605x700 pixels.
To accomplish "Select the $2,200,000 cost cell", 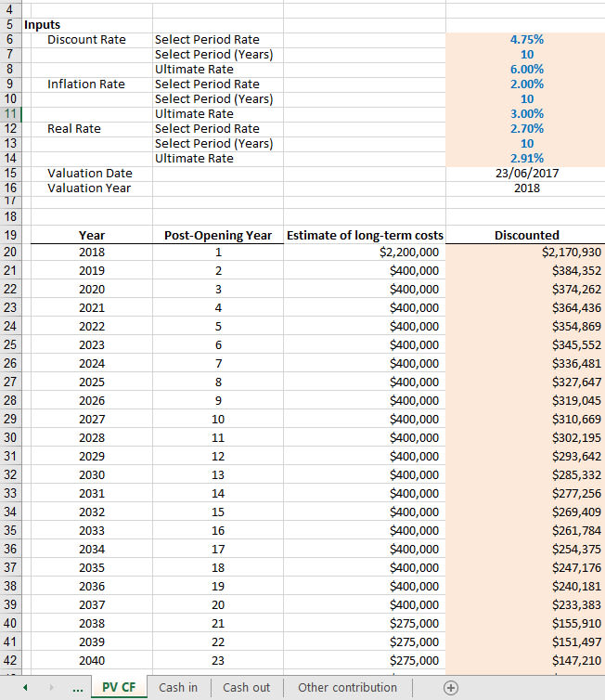I will coord(365,253).
